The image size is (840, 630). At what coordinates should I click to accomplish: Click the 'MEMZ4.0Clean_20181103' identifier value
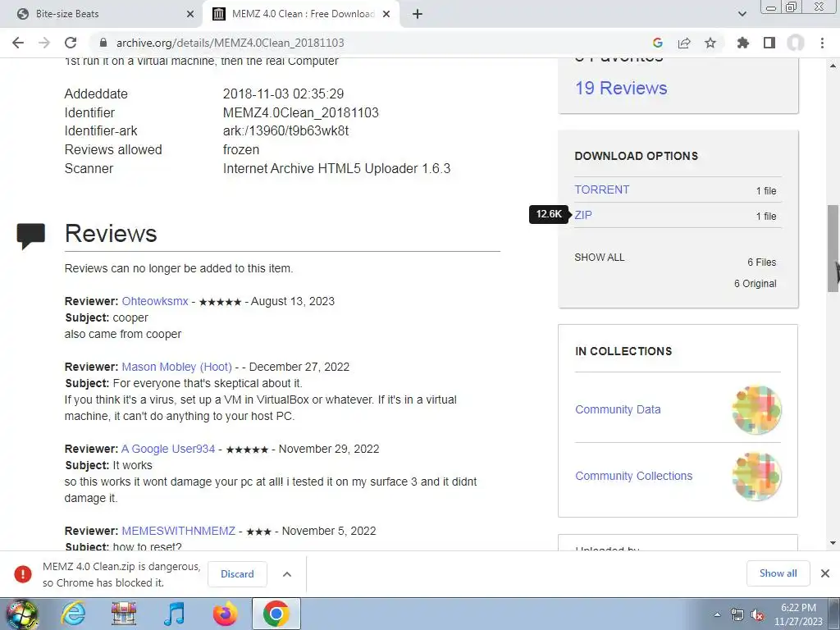pyautogui.click(x=300, y=112)
